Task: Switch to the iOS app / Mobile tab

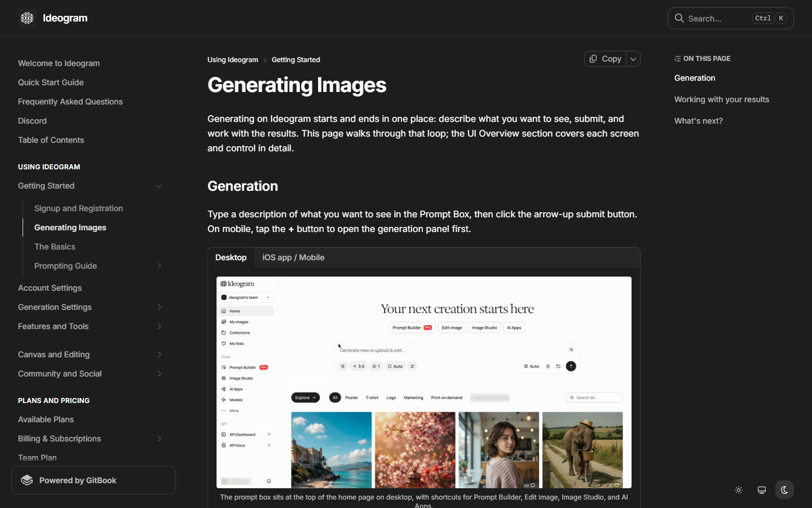Action: pyautogui.click(x=293, y=257)
